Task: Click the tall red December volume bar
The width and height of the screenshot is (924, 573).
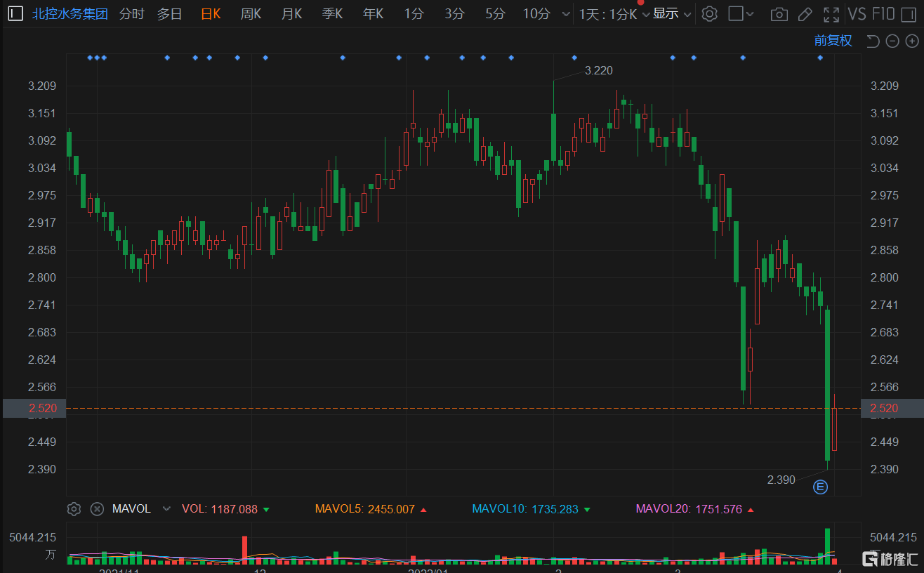Action: pos(244,550)
